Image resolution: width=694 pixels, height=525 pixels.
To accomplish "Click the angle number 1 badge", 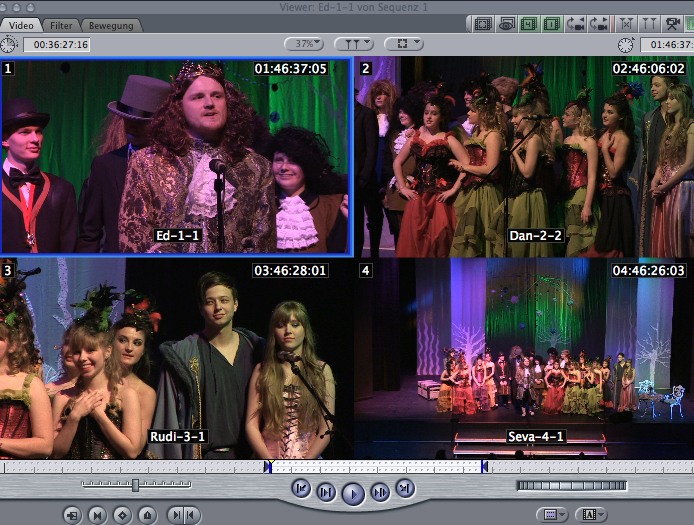I will [x=8, y=69].
